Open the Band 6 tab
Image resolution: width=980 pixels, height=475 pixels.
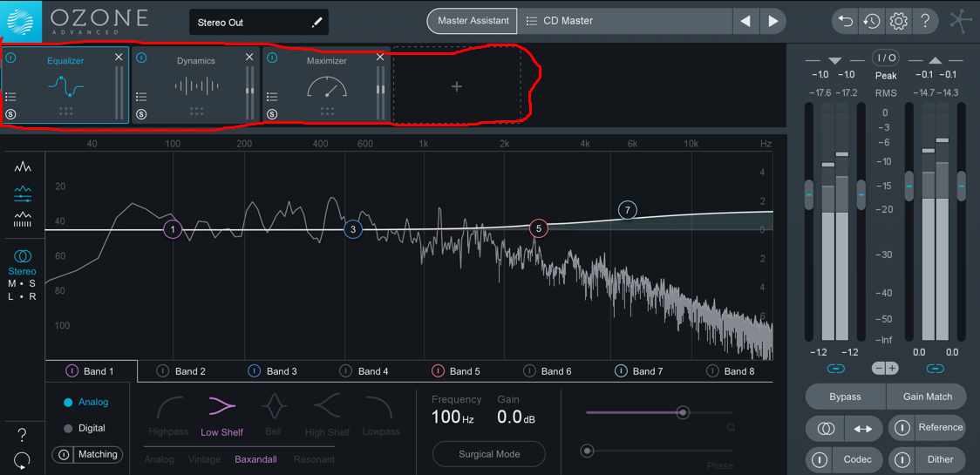548,371
